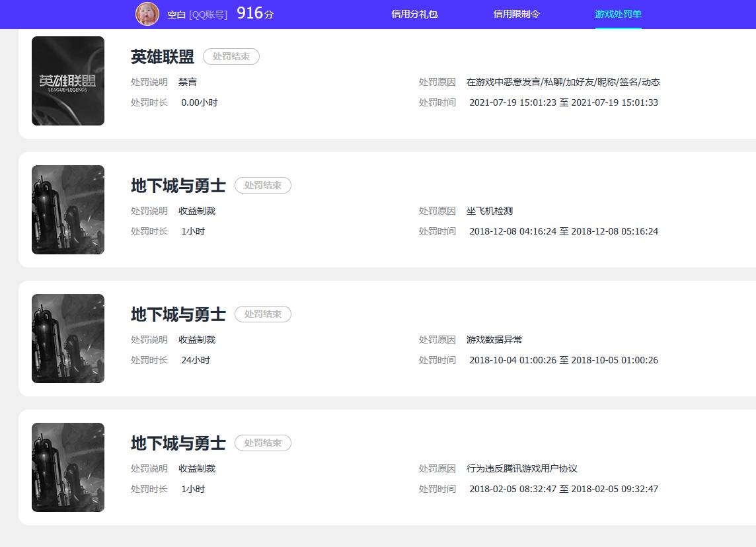Click 处罚结束 badge on the 坐飞机检测 record
The width and height of the screenshot is (756, 547).
tap(263, 186)
